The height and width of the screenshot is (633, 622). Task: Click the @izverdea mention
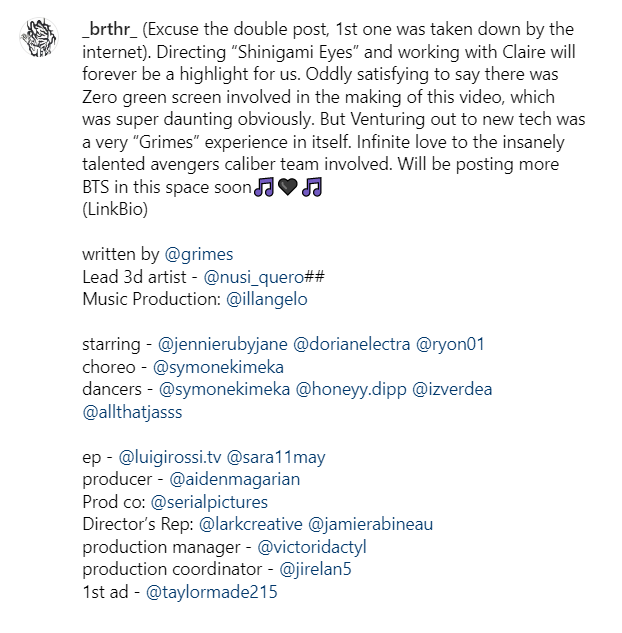click(x=452, y=390)
